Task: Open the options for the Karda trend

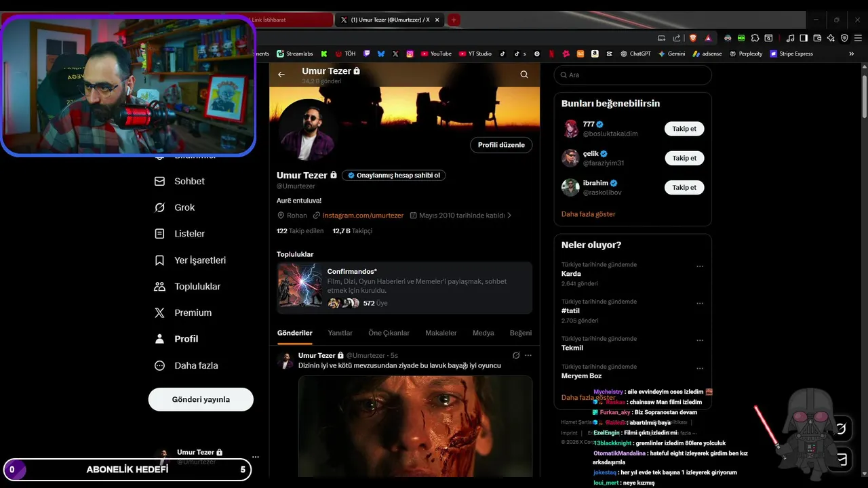Action: 700,266
